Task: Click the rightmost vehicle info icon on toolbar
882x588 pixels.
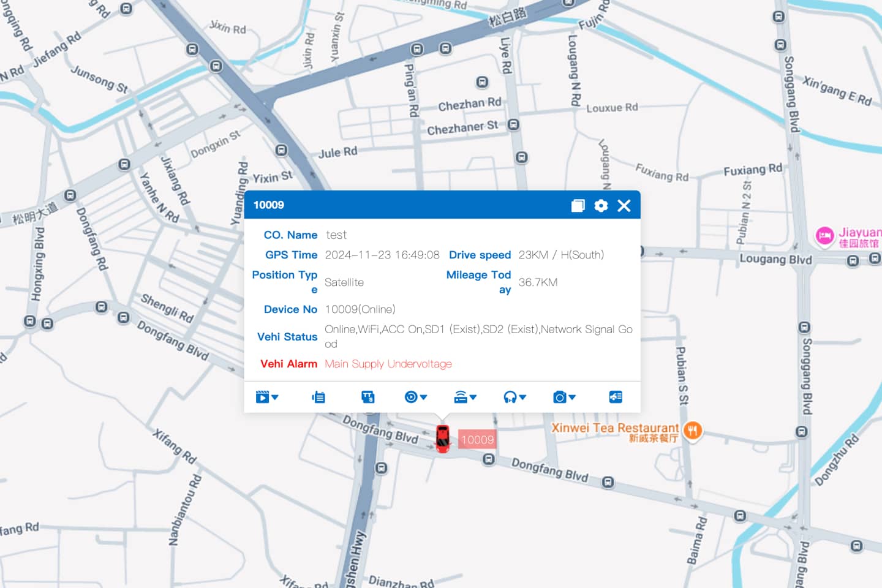Action: 616,397
